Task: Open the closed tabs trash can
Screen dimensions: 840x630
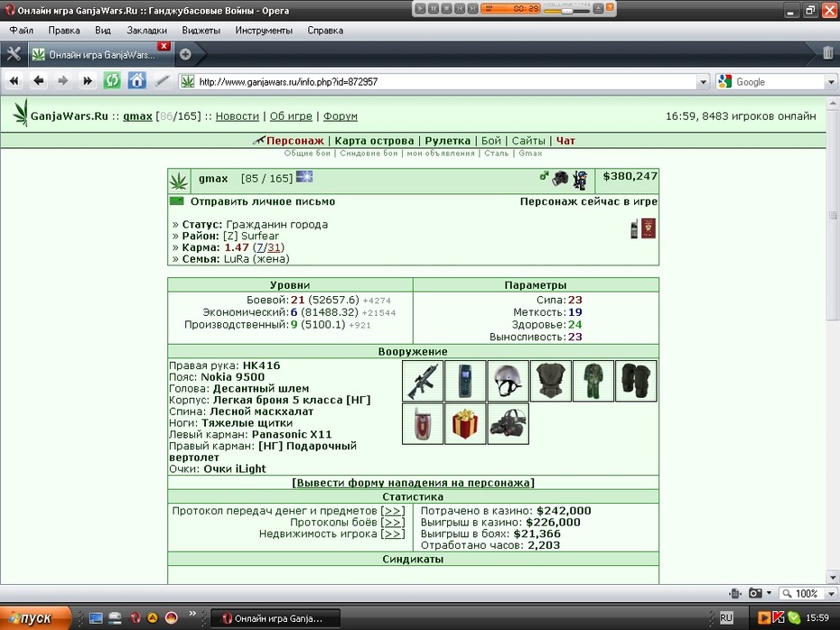Action: (827, 52)
